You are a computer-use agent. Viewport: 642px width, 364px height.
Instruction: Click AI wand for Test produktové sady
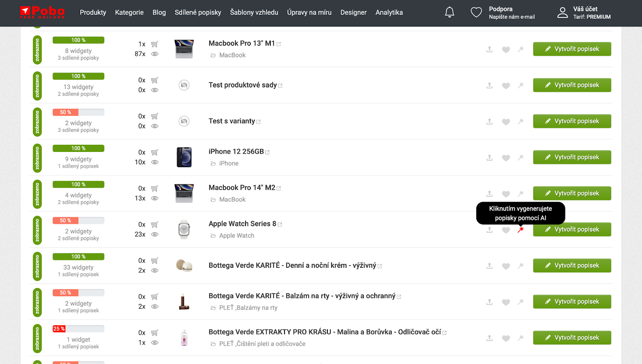pyautogui.click(x=520, y=85)
